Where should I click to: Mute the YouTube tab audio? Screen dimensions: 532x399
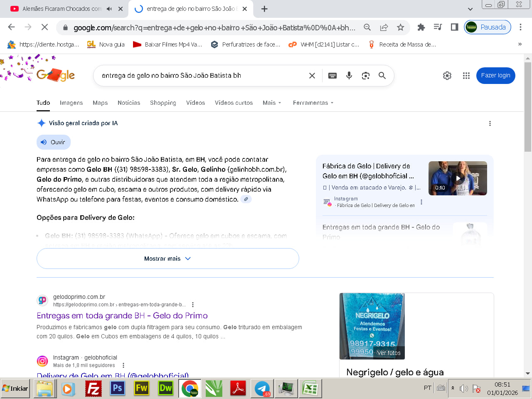click(x=109, y=9)
